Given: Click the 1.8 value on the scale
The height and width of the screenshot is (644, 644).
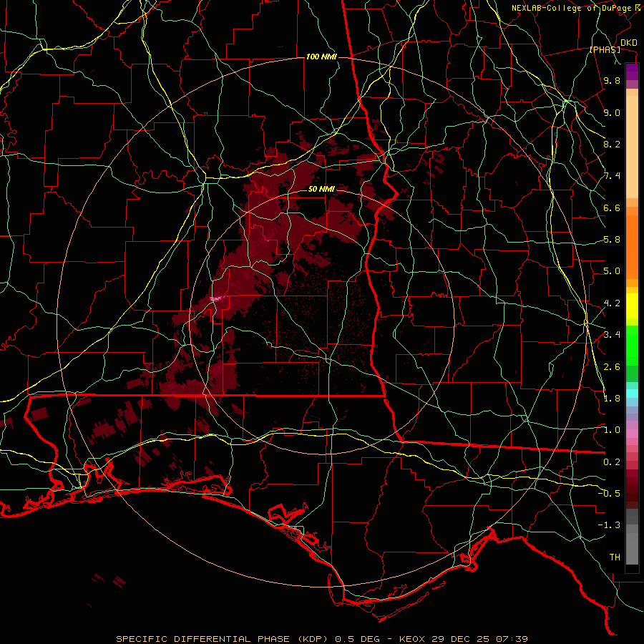Looking at the screenshot, I should tap(612, 399).
